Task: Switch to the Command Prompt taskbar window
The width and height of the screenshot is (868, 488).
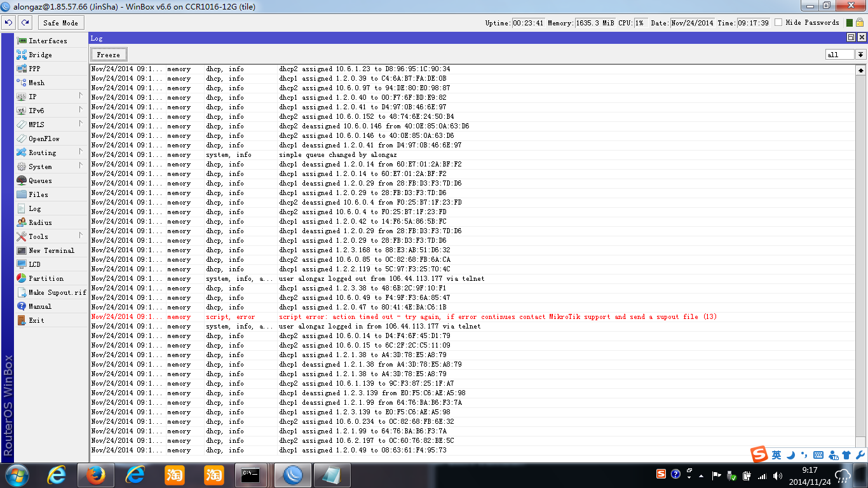Action: 250,475
